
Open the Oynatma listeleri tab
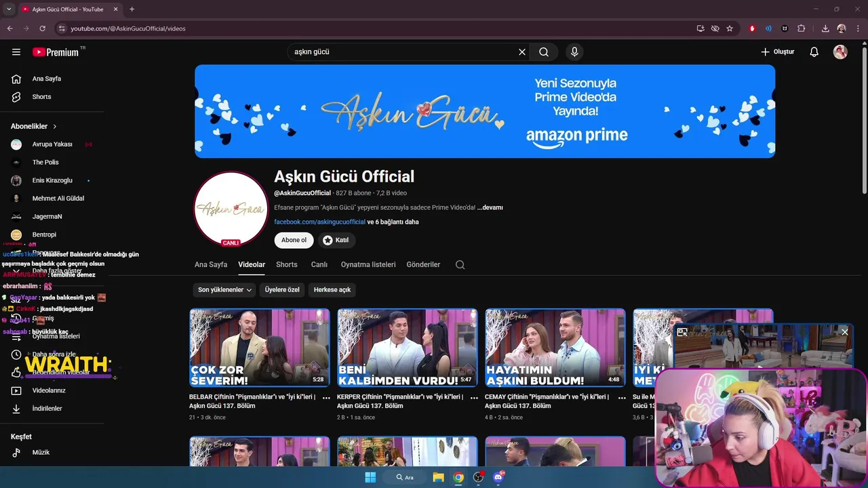368,265
